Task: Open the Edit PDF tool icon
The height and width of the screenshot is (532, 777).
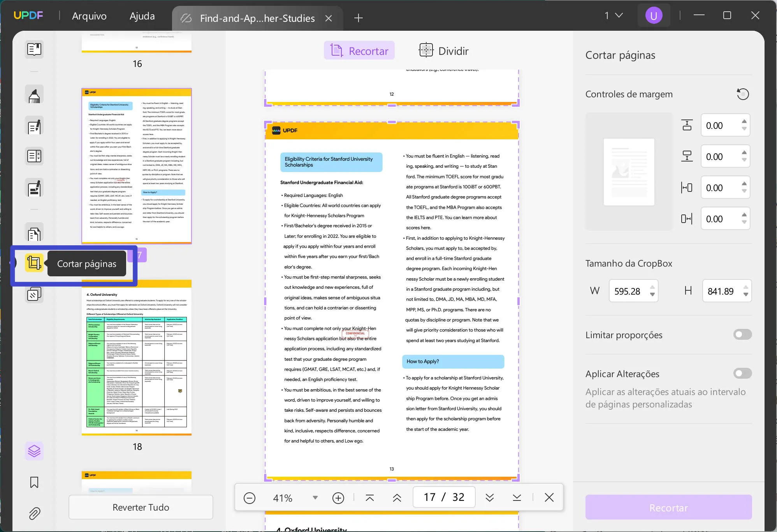Action: point(34,126)
